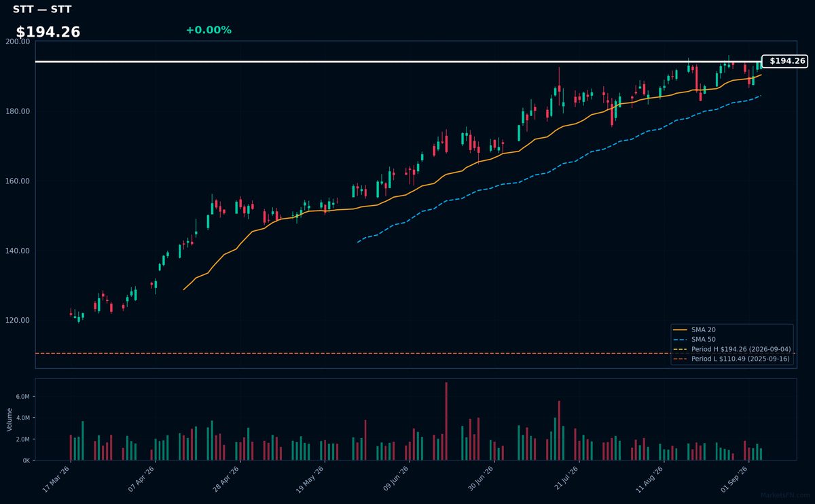Click the 09 Jun '26 date label
Image resolution: width=815 pixels, height=504 pixels.
click(x=395, y=480)
